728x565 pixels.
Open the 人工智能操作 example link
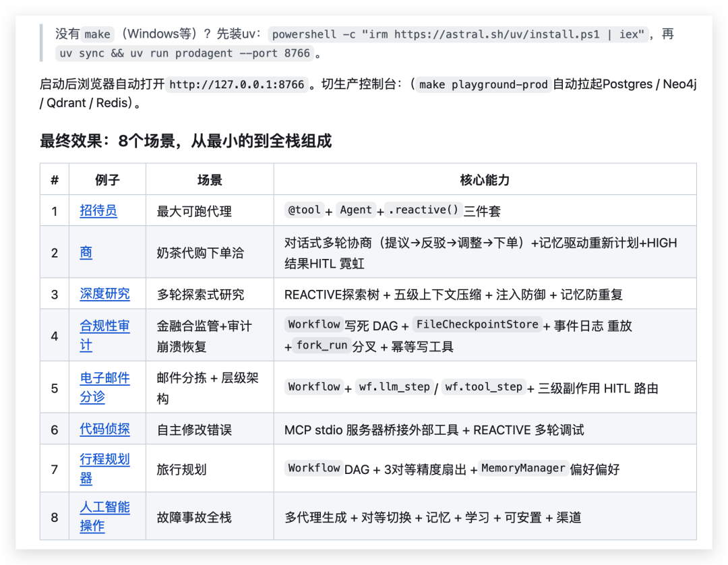pyautogui.click(x=104, y=516)
